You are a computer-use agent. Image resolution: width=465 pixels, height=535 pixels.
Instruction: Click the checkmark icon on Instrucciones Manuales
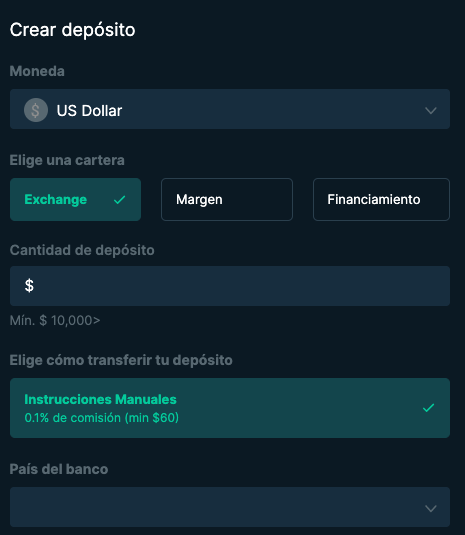(428, 408)
